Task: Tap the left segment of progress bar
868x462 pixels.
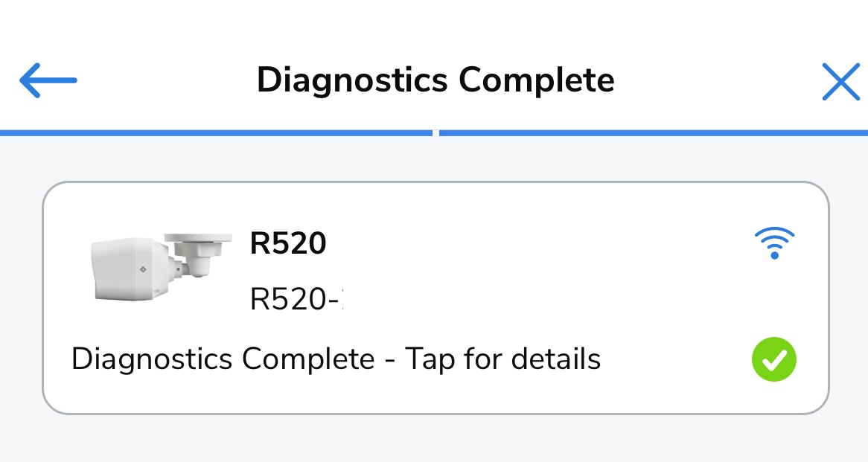Action: [x=216, y=132]
